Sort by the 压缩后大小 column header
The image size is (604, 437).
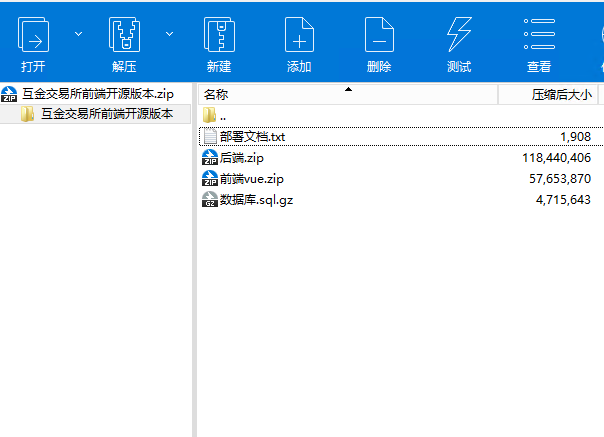549,94
